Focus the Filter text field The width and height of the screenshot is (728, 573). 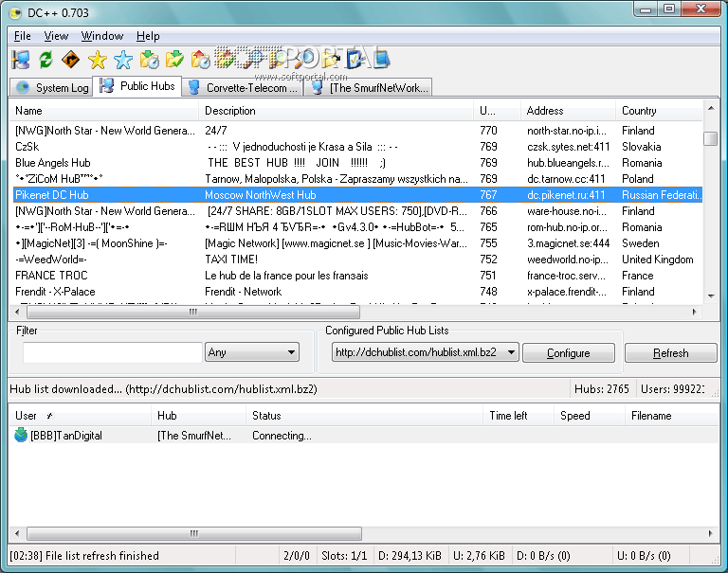[x=113, y=352]
